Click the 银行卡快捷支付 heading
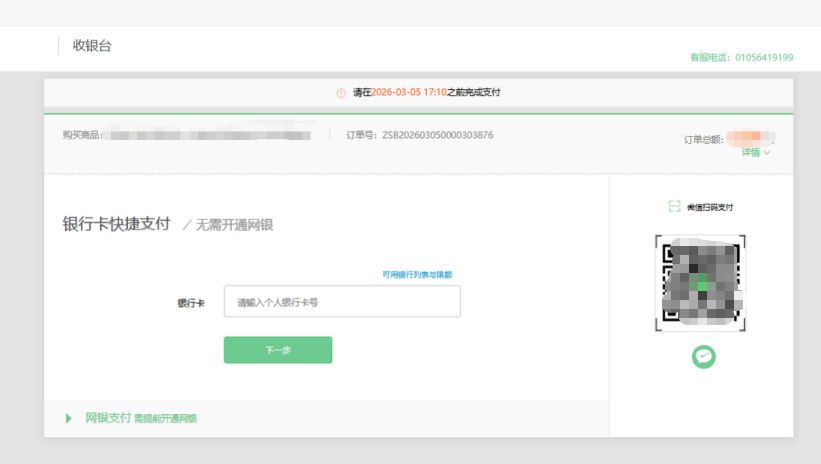The width and height of the screenshot is (821, 464). [x=116, y=224]
